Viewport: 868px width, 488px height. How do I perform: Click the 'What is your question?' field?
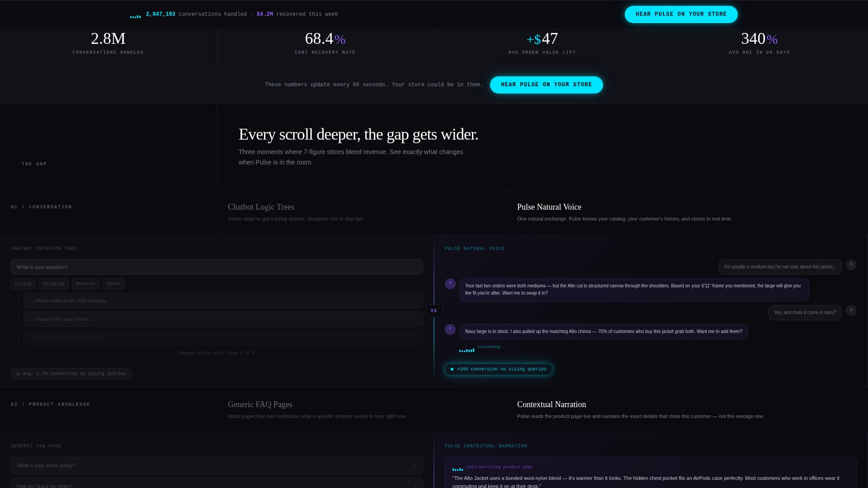[217, 267]
